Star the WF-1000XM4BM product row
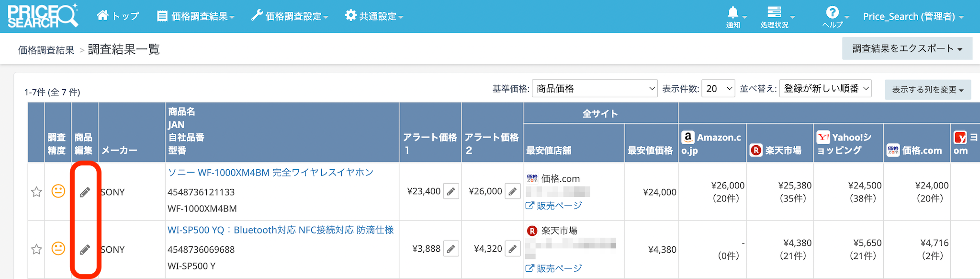 [36, 192]
